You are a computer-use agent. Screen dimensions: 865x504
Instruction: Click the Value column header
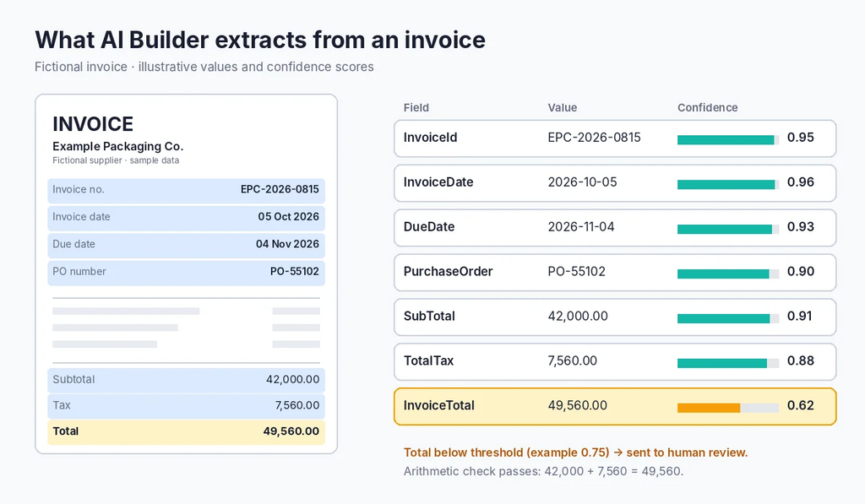pyautogui.click(x=562, y=107)
